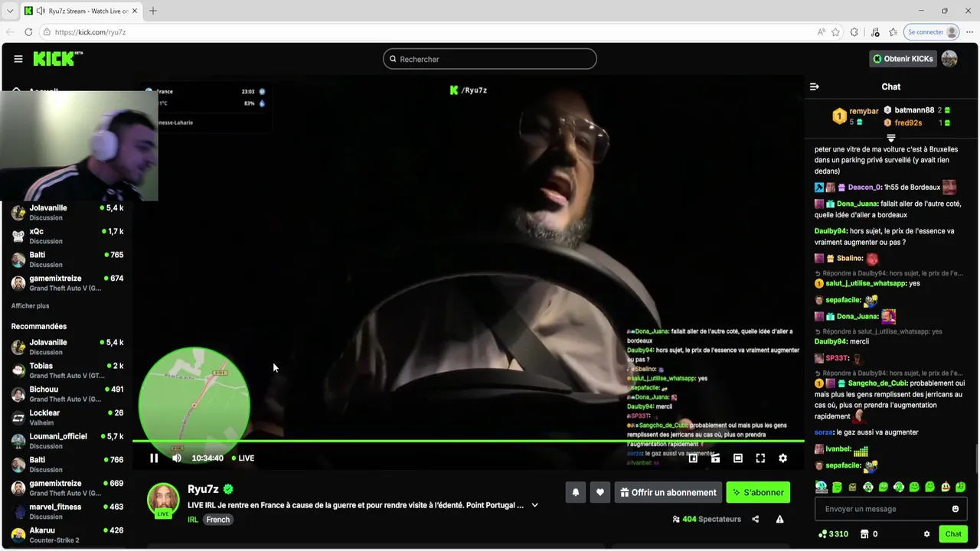Open browser extensions puzzle icon
The width and height of the screenshot is (980, 551).
pos(854,32)
